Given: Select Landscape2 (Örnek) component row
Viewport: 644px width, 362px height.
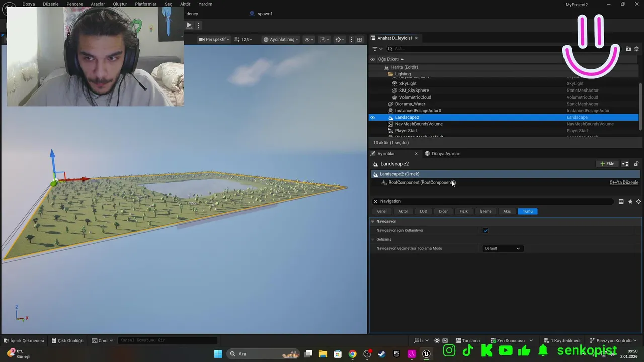Looking at the screenshot, I should 505,174.
